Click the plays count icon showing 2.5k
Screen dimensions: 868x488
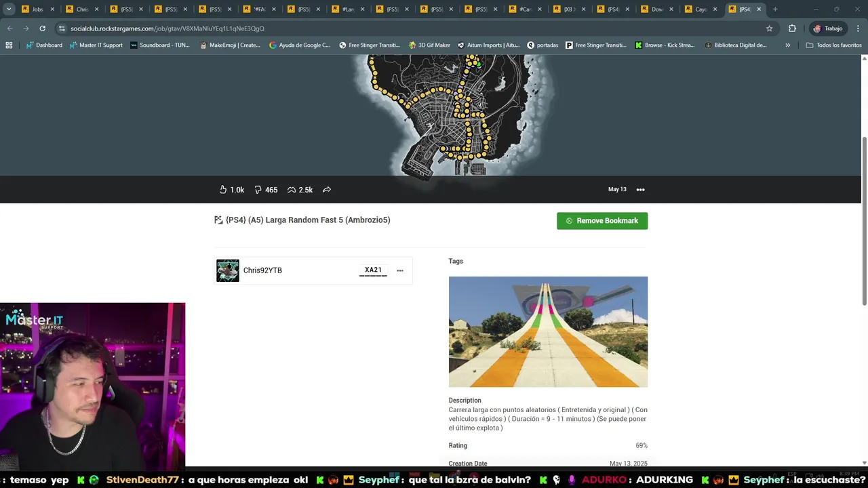pos(292,190)
